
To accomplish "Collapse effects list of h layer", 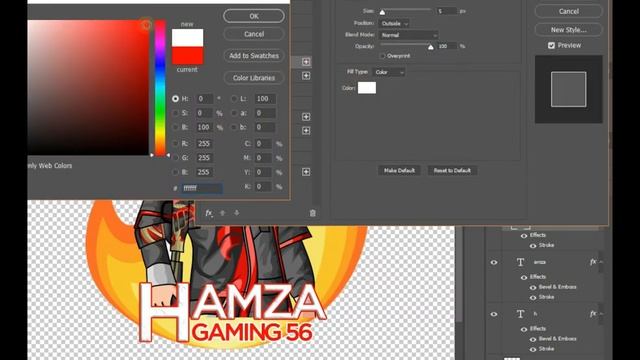I will tap(601, 313).
